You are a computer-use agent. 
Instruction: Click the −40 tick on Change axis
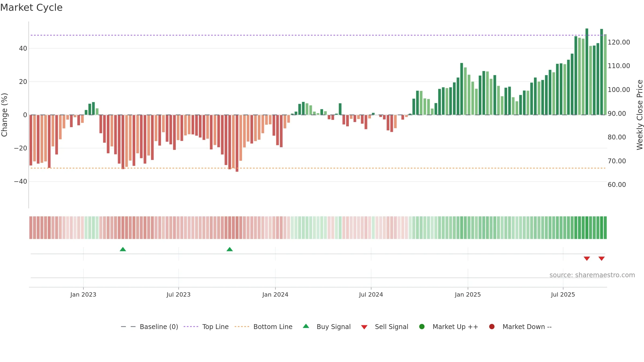(x=21, y=182)
